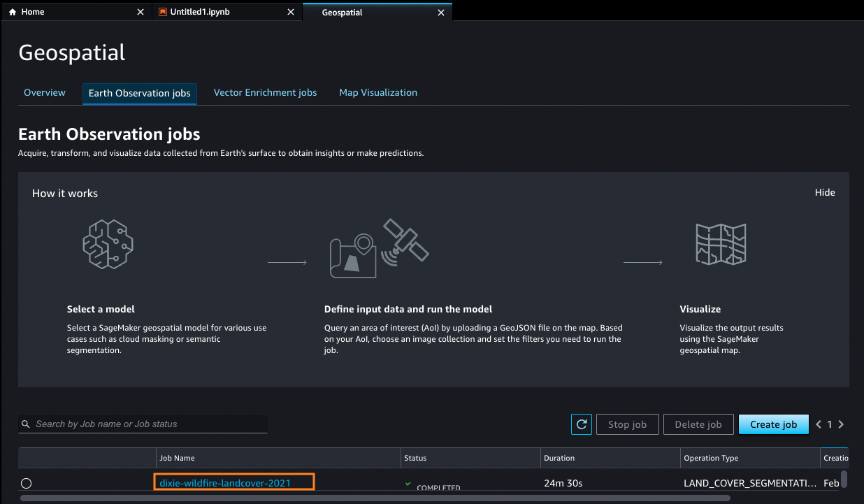The image size is (864, 504).
Task: Select the Geospatial tab
Action: coord(377,12)
